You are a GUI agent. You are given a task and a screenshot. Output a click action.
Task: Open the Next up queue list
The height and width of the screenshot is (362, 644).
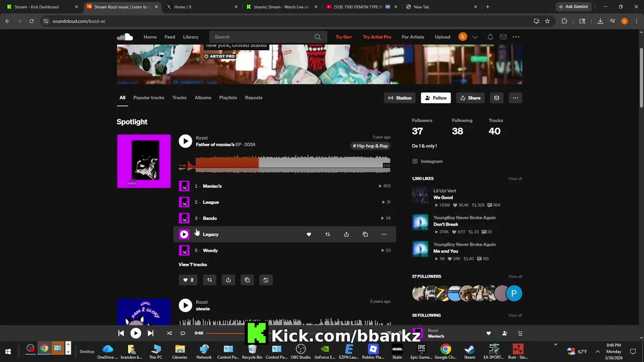(x=520, y=333)
